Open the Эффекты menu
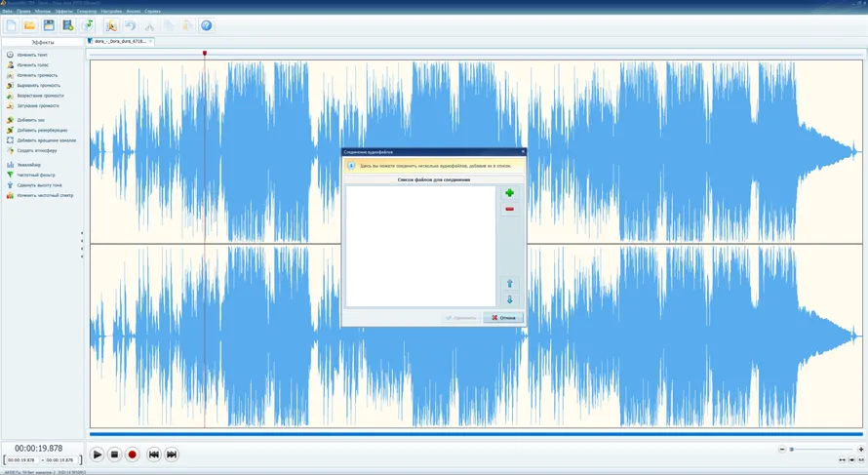The width and height of the screenshot is (868, 475). coord(63,11)
